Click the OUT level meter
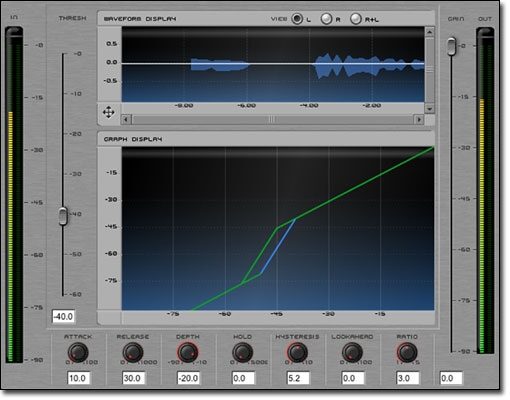 485,191
